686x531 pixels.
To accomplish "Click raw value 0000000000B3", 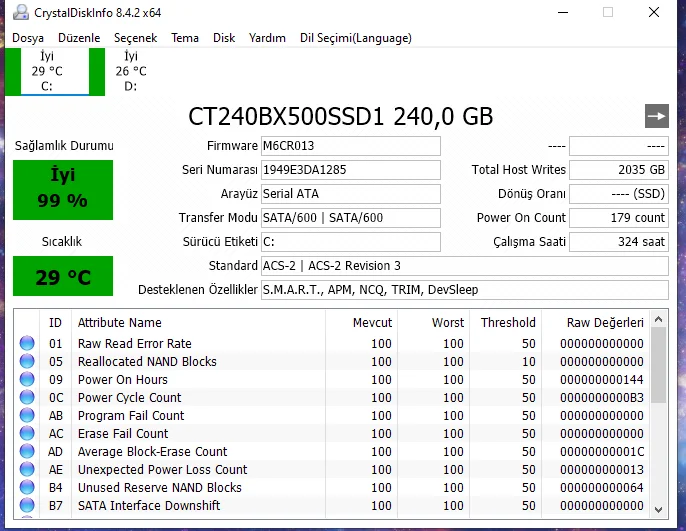I will coord(602,398).
